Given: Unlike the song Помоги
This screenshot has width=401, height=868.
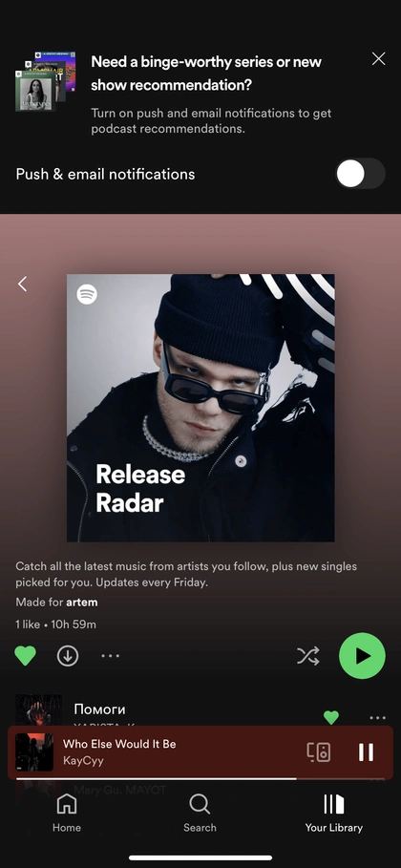Looking at the screenshot, I should coord(331,717).
